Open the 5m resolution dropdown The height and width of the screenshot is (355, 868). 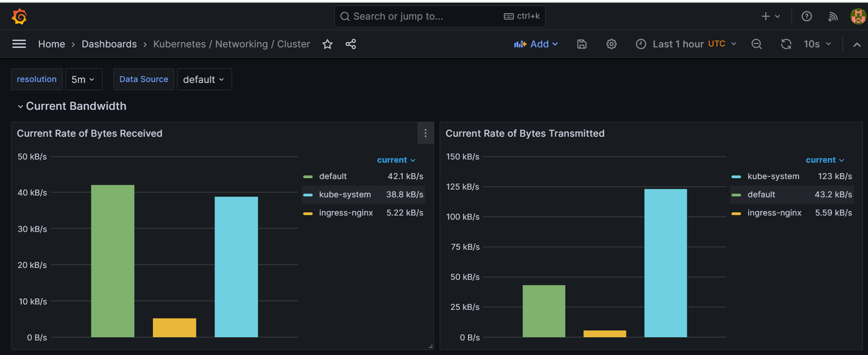tap(84, 79)
